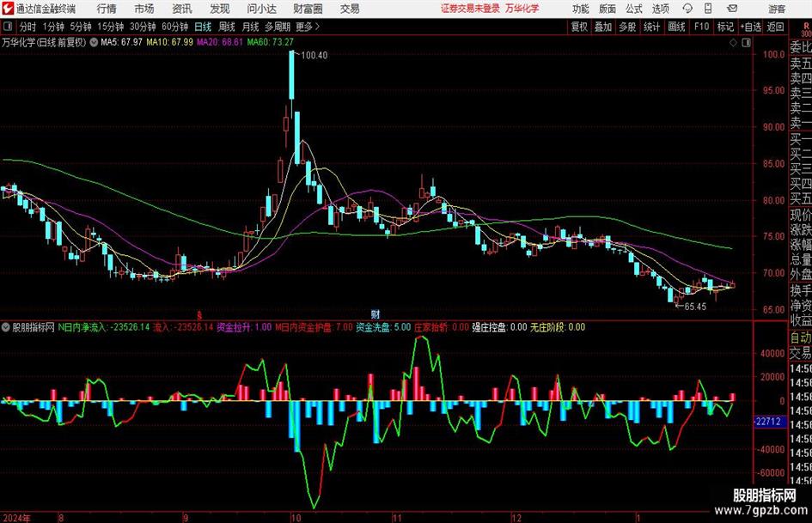The height and width of the screenshot is (523, 812).
Task: Click the 65.45 low price label
Action: tap(695, 307)
